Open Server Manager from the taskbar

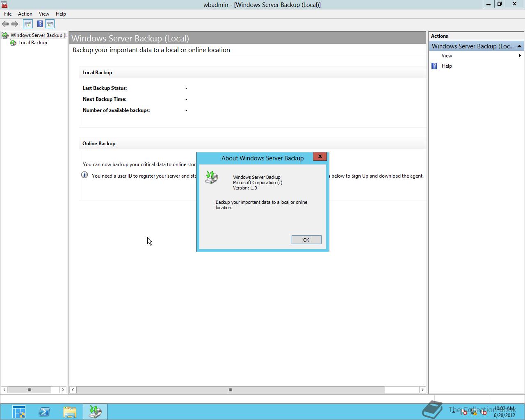(x=19, y=411)
